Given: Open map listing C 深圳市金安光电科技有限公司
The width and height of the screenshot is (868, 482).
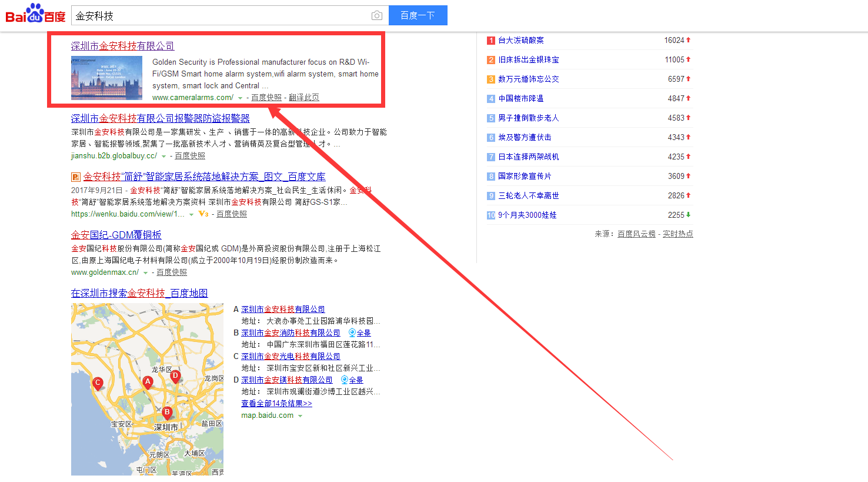Looking at the screenshot, I should coord(291,356).
